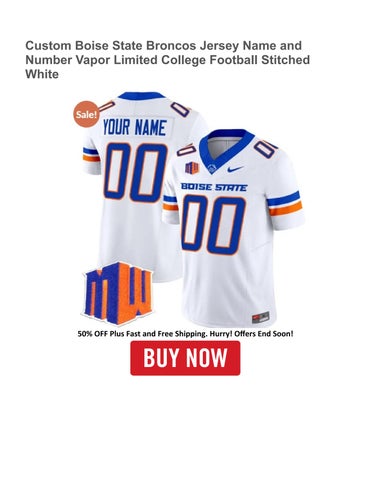Click the BOISE STATE wordmark on the front jersey
The image size is (371, 480).
214,187
